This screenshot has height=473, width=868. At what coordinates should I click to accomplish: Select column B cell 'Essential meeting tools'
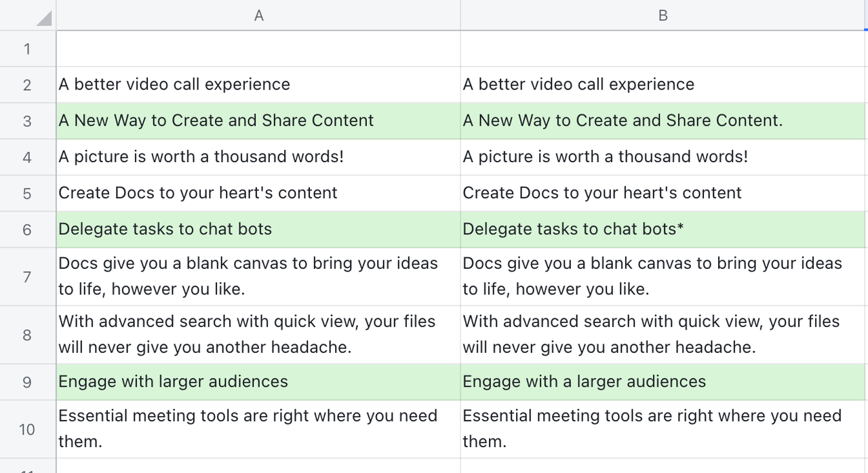click(x=651, y=428)
